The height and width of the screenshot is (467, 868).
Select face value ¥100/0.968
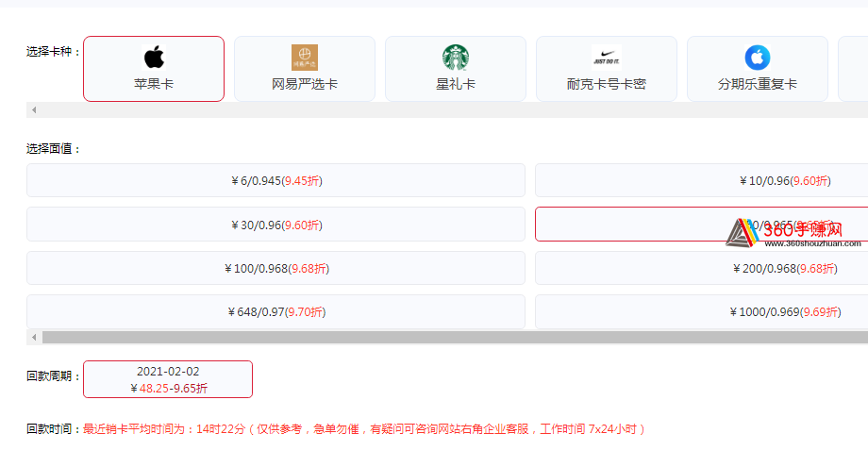[275, 268]
